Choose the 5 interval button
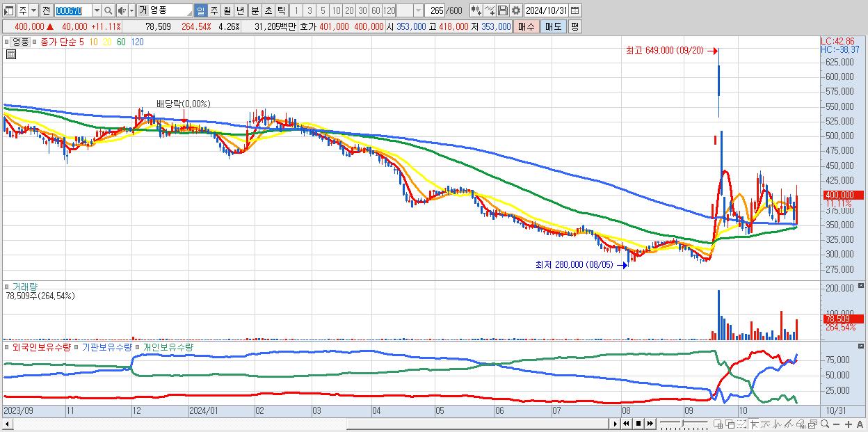The width and height of the screenshot is (868, 432). (323, 10)
